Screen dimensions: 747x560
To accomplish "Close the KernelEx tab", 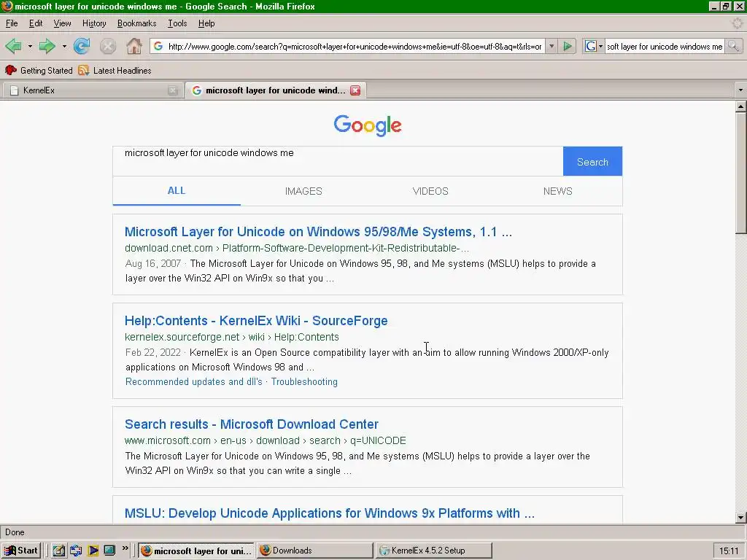I will pyautogui.click(x=172, y=90).
